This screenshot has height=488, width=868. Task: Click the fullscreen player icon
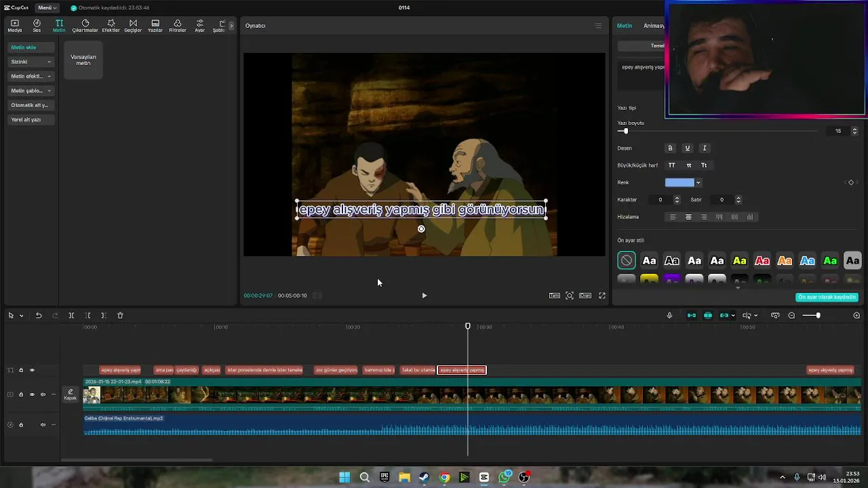601,296
